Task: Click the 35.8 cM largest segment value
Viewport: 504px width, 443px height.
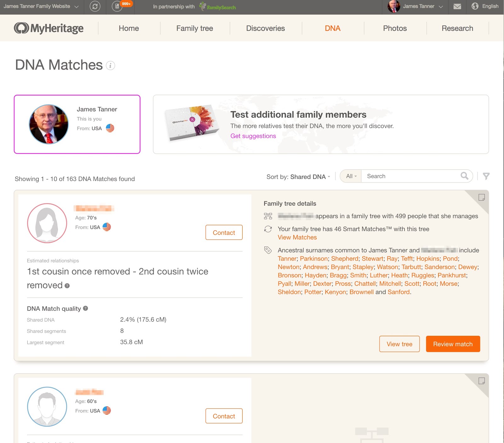Action: pyautogui.click(x=131, y=342)
